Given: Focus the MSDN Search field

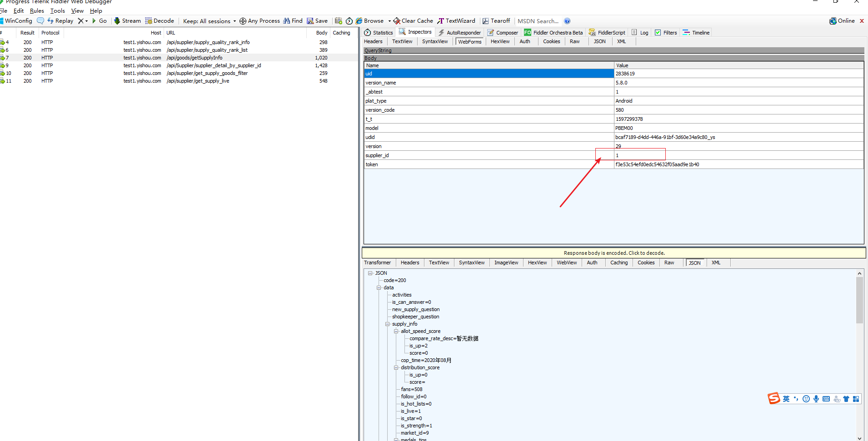Looking at the screenshot, I should coord(538,21).
